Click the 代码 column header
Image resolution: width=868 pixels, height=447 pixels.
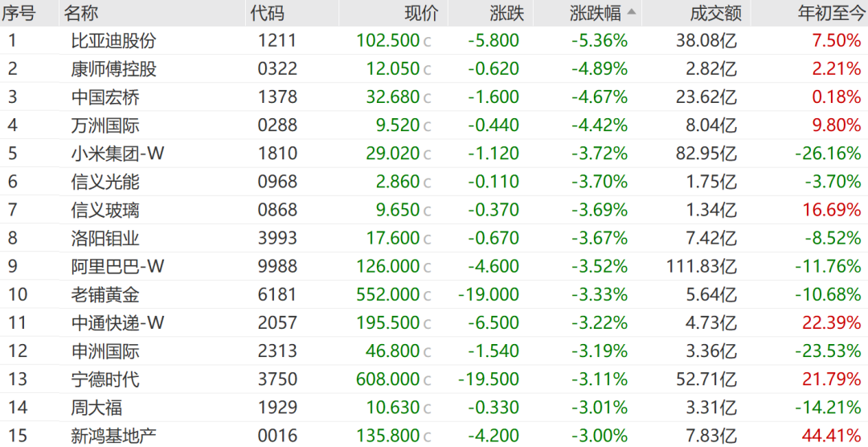pyautogui.click(x=268, y=13)
